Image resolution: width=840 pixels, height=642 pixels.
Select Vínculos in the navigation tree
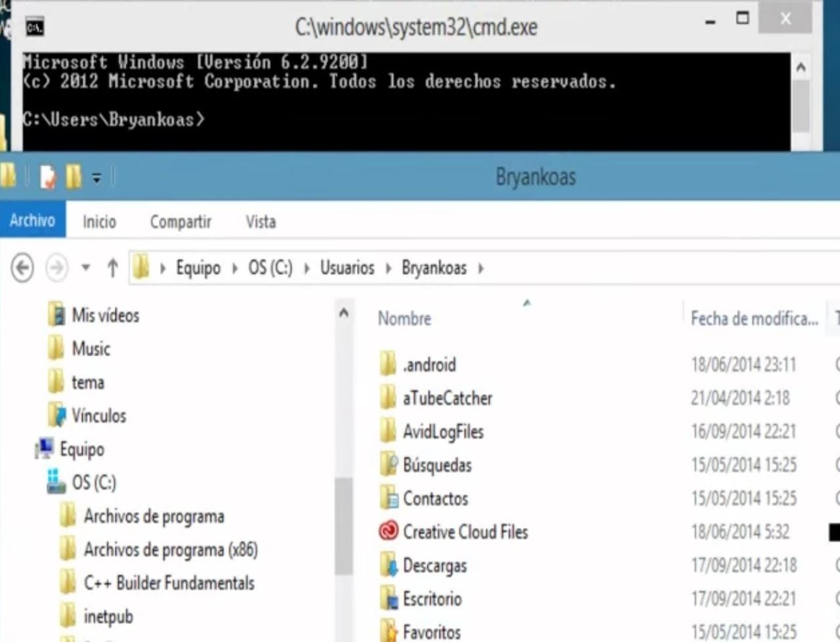pos(99,416)
